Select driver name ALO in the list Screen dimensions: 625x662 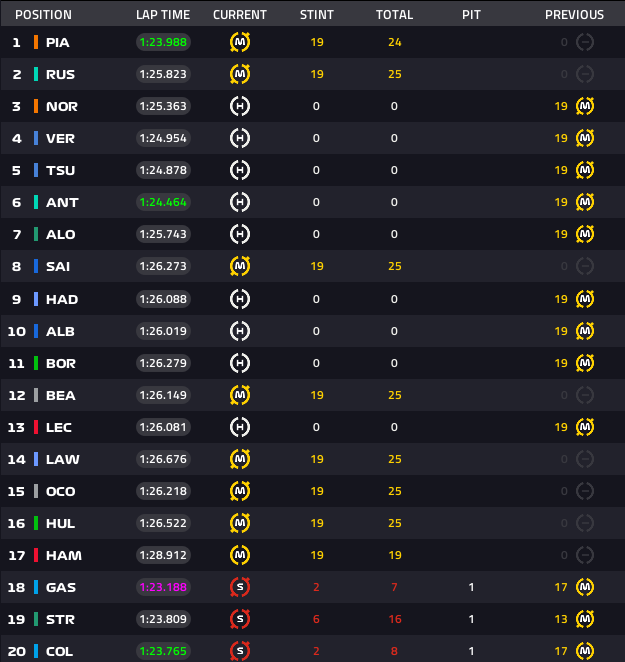(60, 234)
